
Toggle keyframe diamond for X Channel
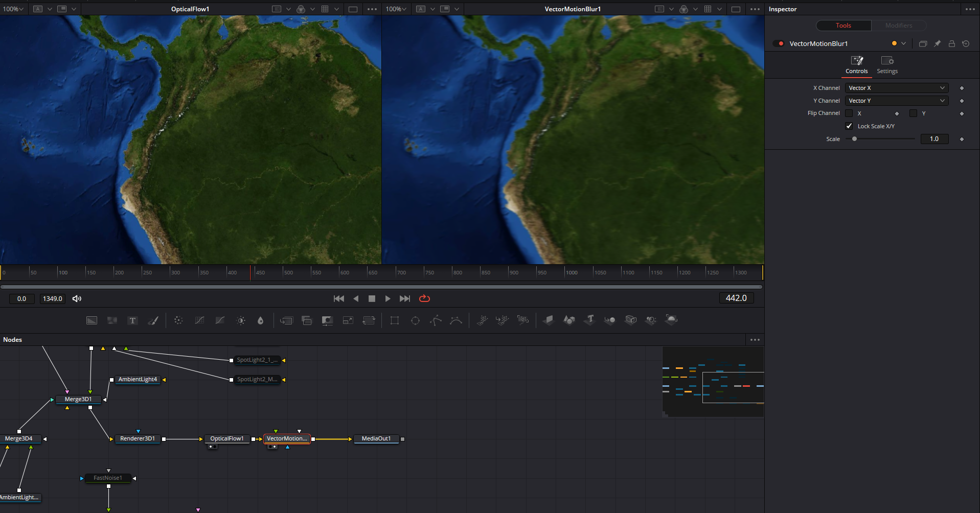(x=962, y=88)
